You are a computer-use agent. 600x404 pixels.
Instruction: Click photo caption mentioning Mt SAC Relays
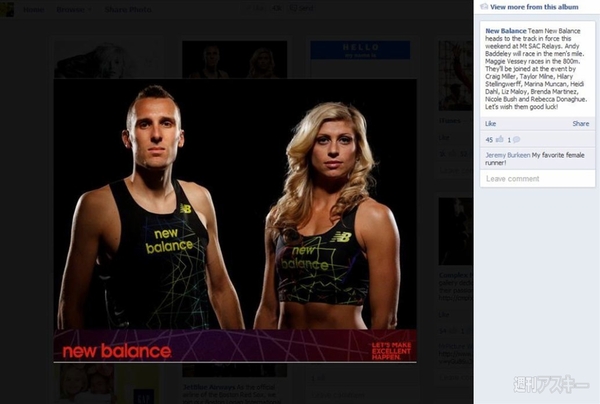[536, 69]
